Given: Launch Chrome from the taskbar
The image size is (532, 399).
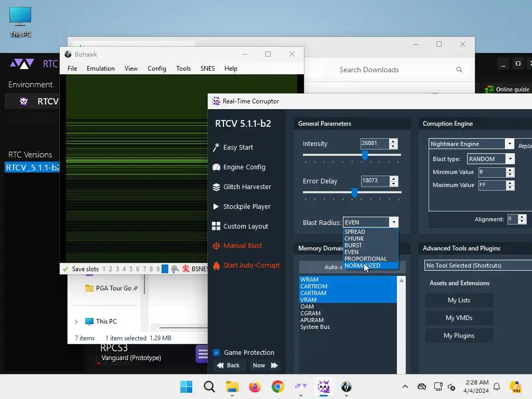Looking at the screenshot, I should pyautogui.click(x=278, y=387).
